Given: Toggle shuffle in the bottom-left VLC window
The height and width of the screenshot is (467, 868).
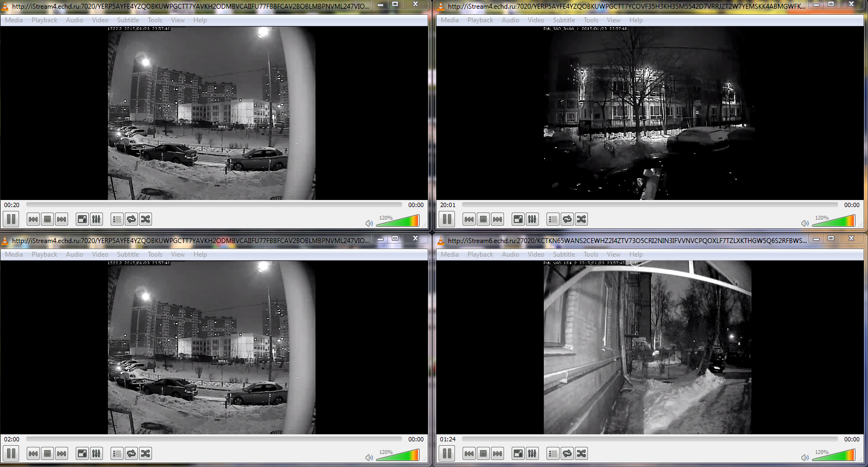Looking at the screenshot, I should click(x=145, y=453).
